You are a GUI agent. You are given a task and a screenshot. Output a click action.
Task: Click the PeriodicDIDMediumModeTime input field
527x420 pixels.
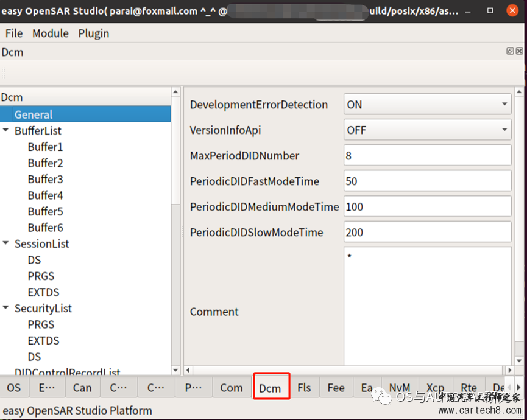428,206
